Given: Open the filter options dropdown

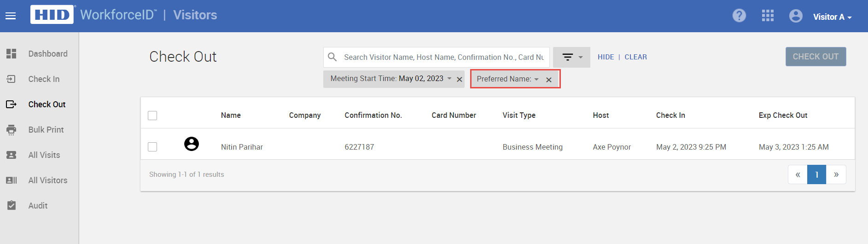Looking at the screenshot, I should point(571,57).
